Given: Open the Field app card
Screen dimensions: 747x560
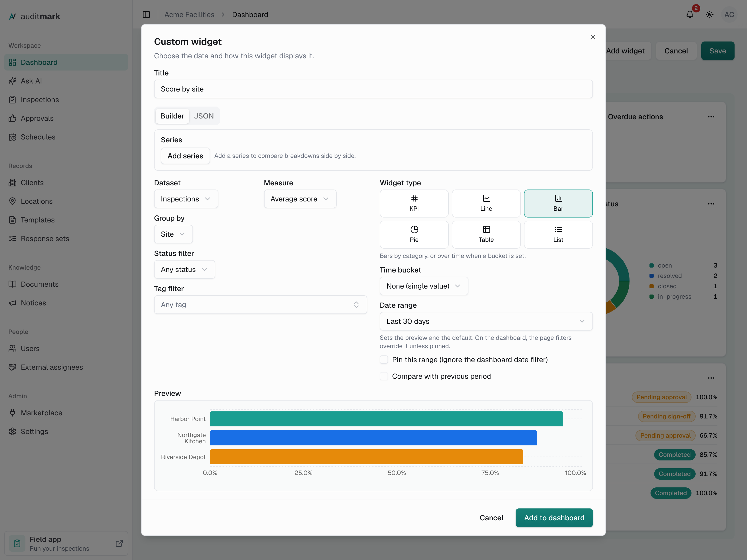Looking at the screenshot, I should 66,543.
